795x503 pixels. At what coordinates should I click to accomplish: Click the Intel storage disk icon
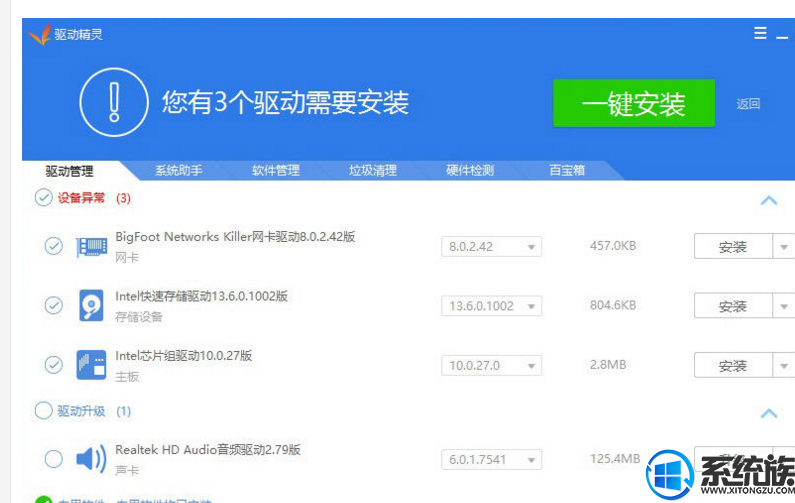point(91,305)
